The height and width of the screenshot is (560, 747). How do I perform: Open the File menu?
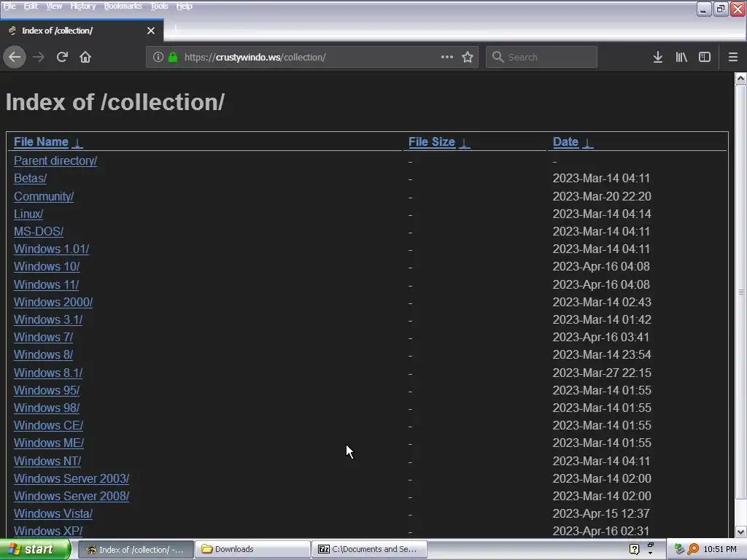[9, 6]
